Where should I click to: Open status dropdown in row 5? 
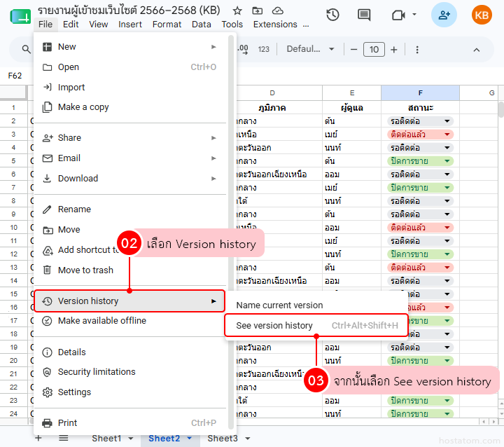coord(447,161)
